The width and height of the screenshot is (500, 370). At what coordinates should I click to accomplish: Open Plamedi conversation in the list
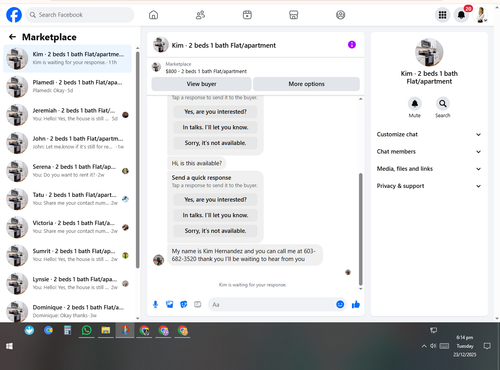68,87
